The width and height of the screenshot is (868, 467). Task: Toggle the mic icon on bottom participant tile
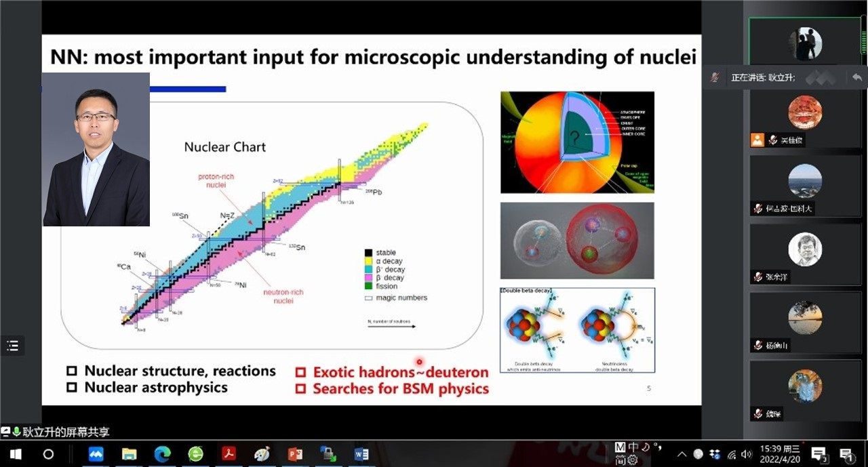(757, 413)
